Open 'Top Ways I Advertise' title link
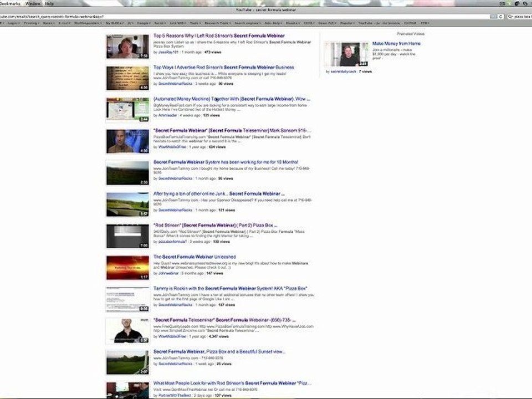Viewport: 532px width, 399px height. coord(223,67)
